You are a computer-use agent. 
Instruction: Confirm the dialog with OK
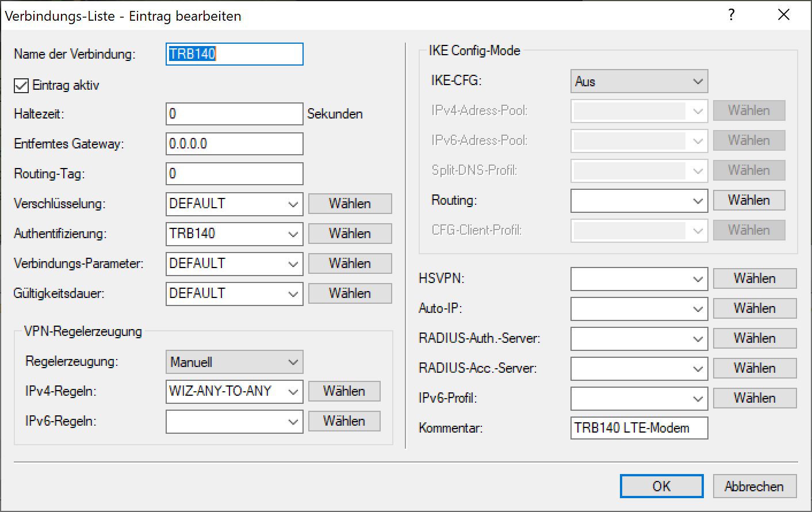point(661,486)
